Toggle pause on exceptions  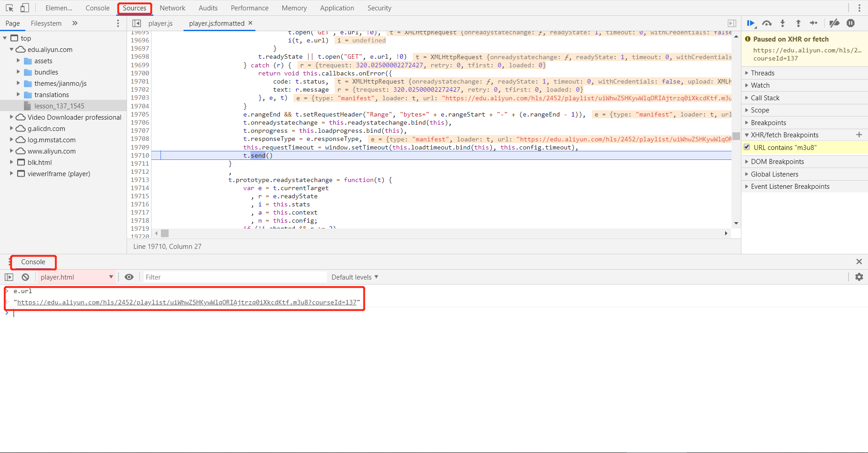[851, 23]
